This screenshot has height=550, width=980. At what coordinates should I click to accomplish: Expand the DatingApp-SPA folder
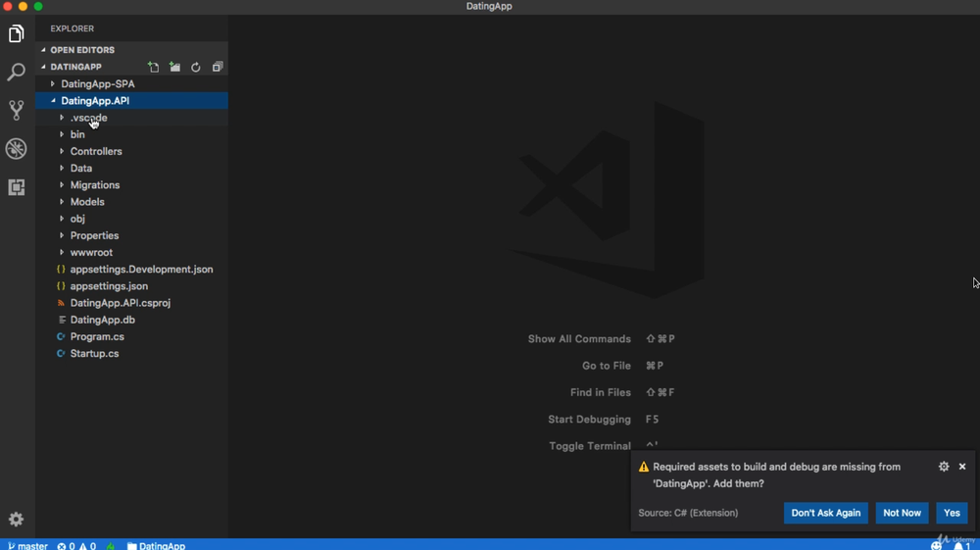[x=132, y=83]
